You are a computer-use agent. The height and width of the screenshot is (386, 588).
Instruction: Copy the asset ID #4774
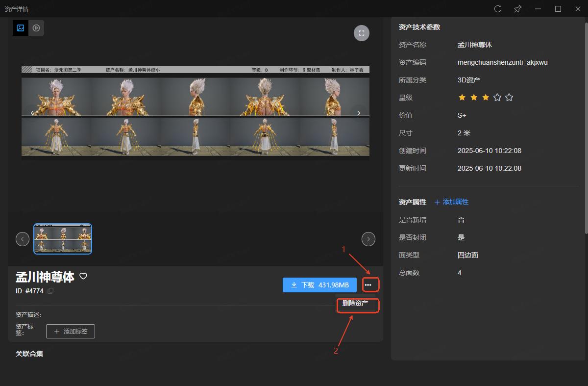coord(50,291)
